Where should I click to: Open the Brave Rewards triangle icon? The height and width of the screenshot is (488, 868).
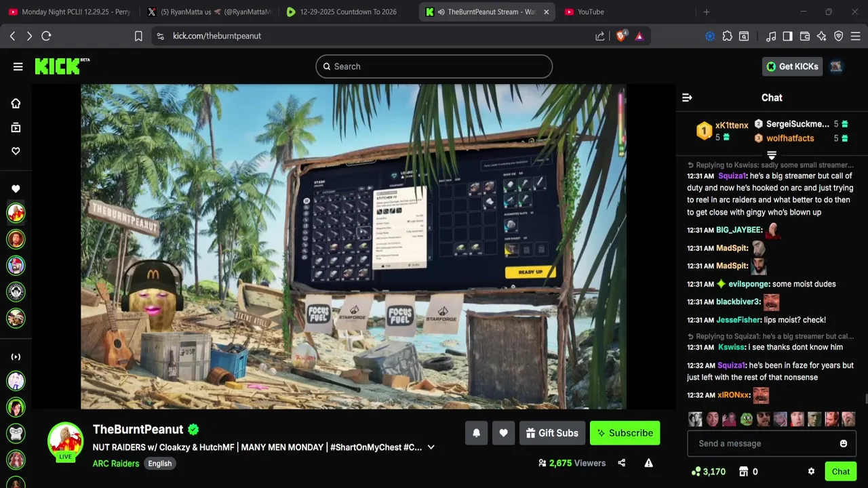[x=639, y=36]
